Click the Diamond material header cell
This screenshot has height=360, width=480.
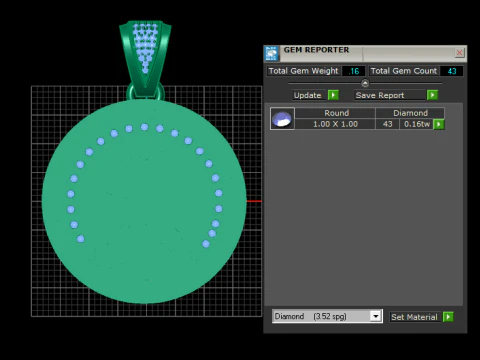410,113
